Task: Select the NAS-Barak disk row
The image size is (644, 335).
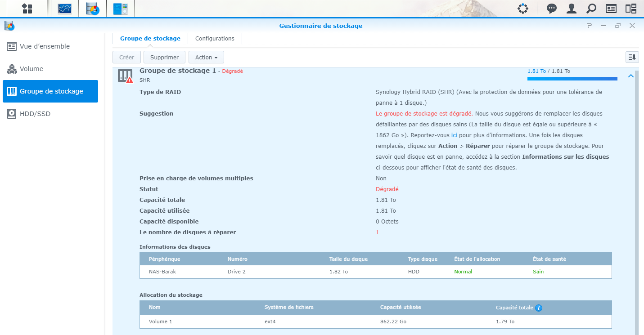Action: click(x=376, y=272)
